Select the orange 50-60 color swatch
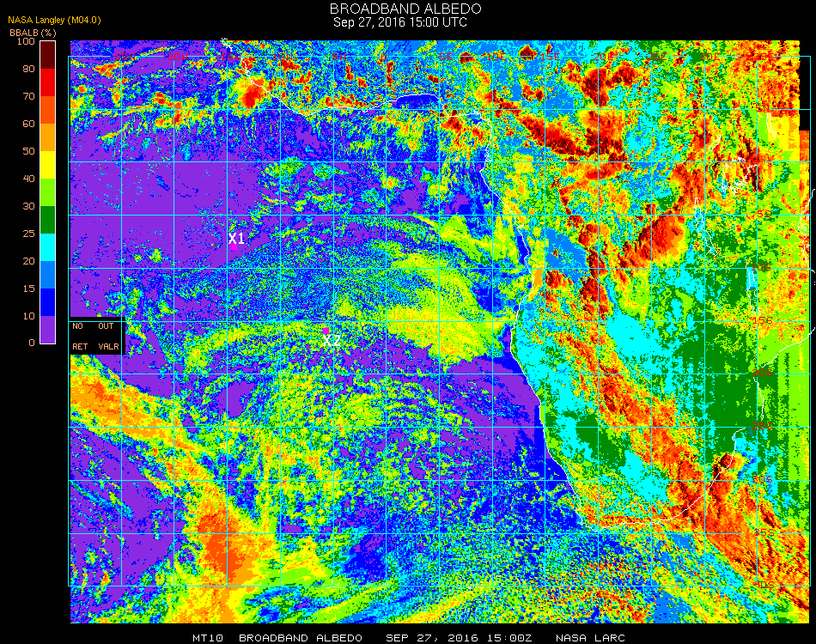Image resolution: width=816 pixels, height=644 pixels. tap(48, 137)
